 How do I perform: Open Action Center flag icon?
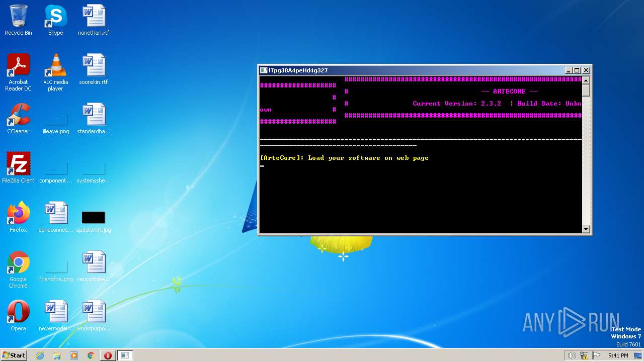click(597, 355)
